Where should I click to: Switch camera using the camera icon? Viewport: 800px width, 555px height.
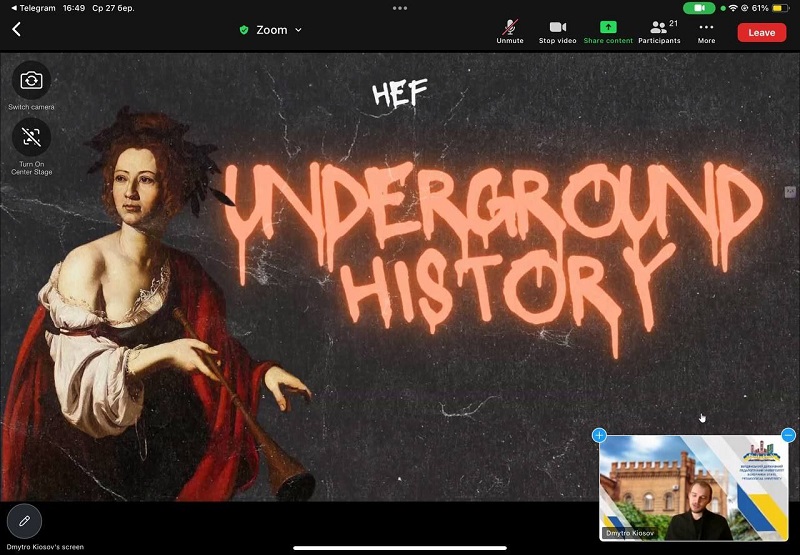click(x=31, y=81)
